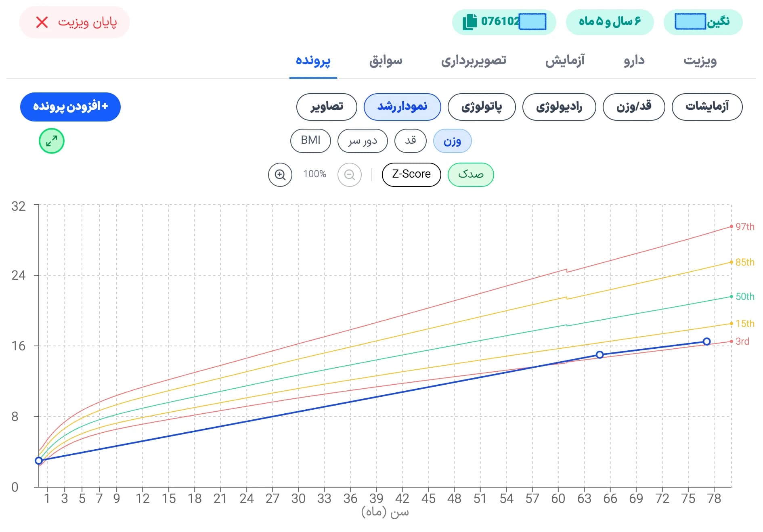Select the قد height chart chip
The image size is (763, 532).
411,141
